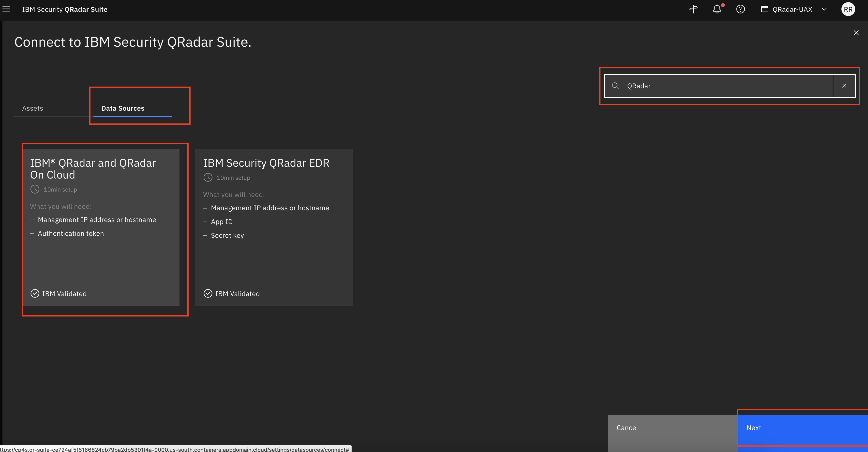Switch to the Assets tab

(x=33, y=108)
